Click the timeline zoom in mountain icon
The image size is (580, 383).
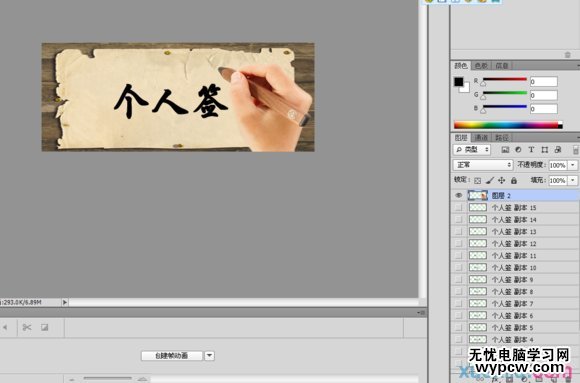pos(142,379)
